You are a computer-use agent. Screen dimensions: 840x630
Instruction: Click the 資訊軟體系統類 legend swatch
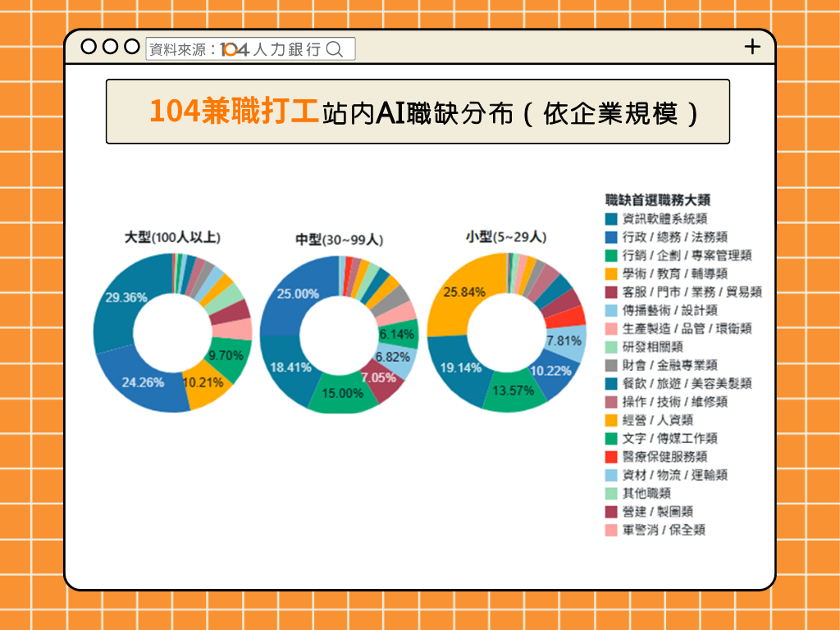(x=611, y=219)
